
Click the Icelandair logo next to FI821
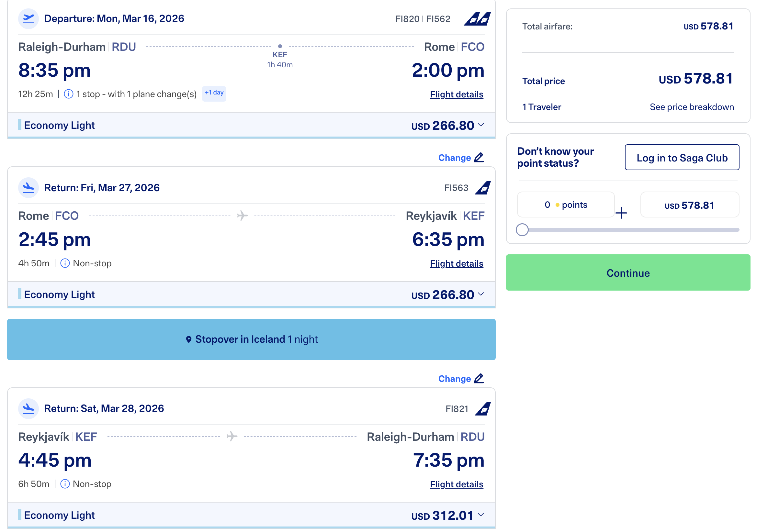[482, 409]
